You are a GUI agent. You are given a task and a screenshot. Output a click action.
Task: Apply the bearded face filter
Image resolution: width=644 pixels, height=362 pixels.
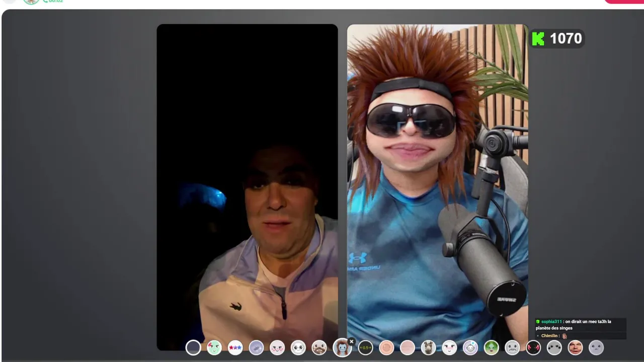(x=319, y=347)
